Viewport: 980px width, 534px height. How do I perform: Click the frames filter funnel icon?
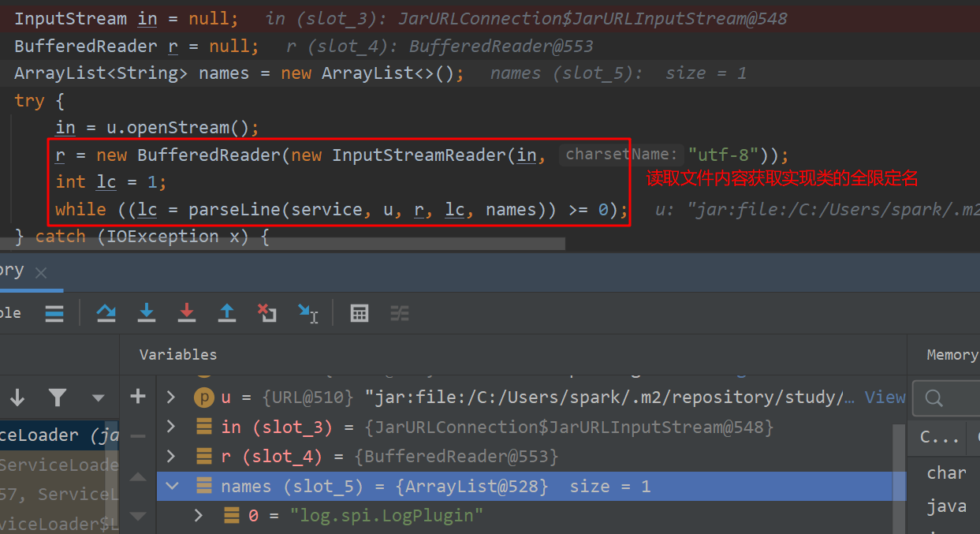tap(57, 397)
